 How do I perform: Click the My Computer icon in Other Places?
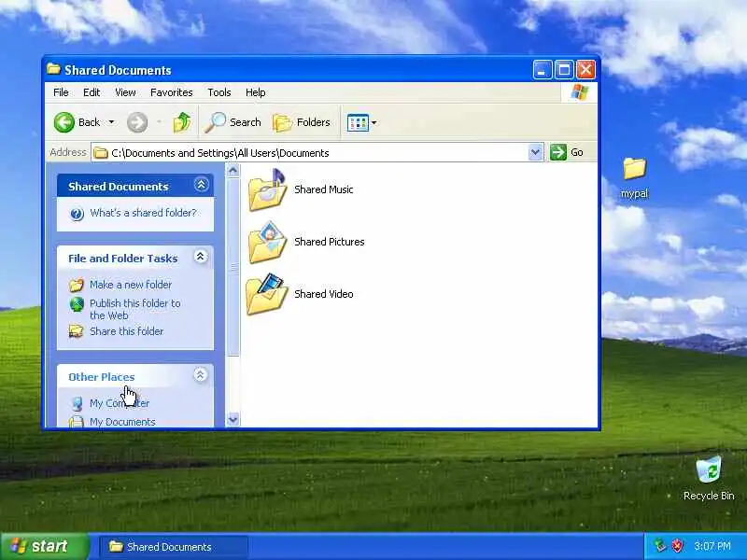pos(77,403)
